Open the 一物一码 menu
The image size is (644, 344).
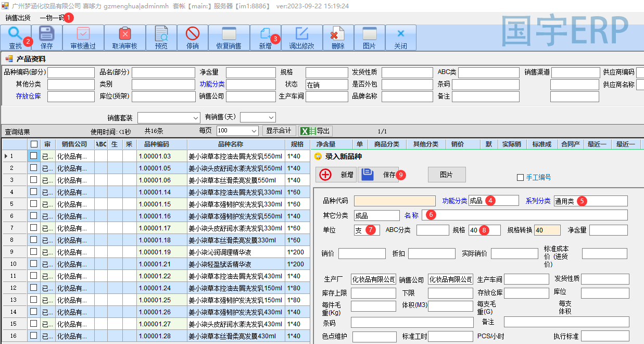[52, 18]
